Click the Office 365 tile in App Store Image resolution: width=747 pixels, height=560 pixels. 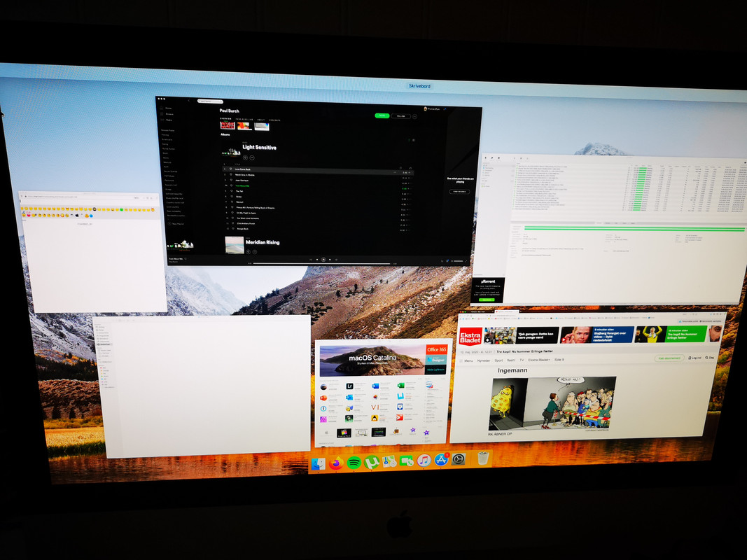[x=436, y=349]
